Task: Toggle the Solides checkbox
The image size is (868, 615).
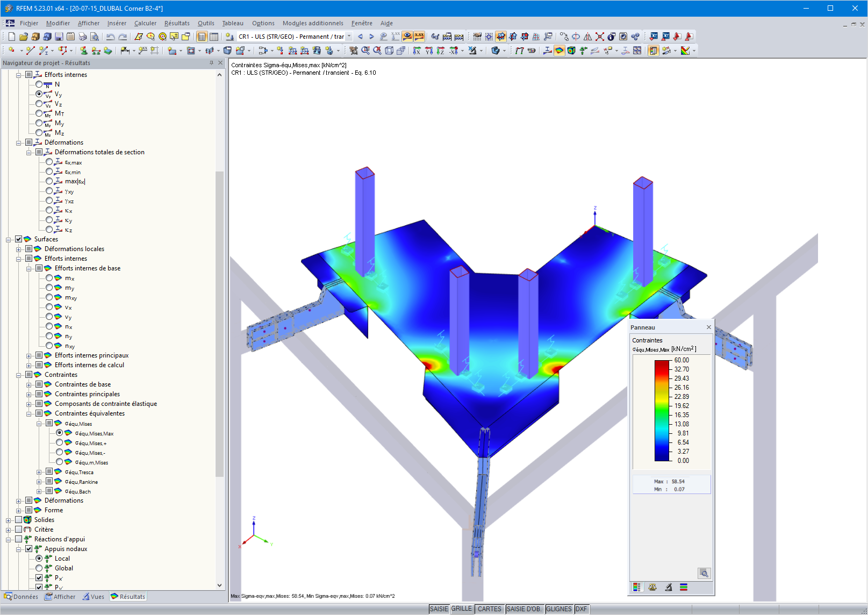Action: click(x=19, y=520)
